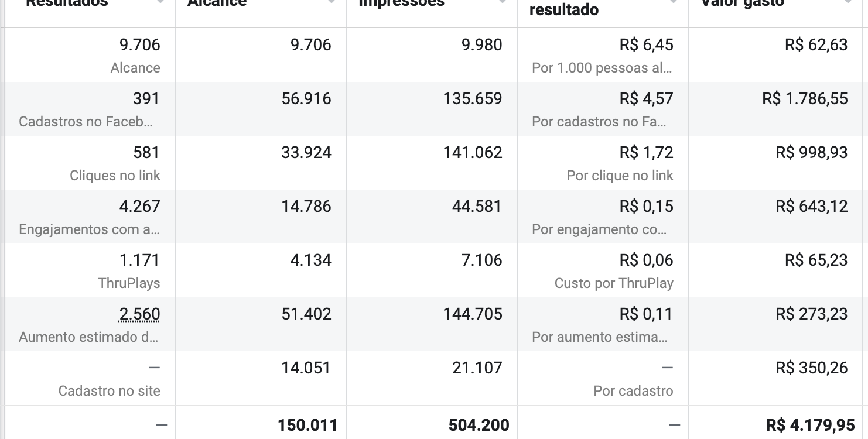Select the 1.171 ThruPlays result cell
The width and height of the screenshot is (868, 439).
point(89,270)
